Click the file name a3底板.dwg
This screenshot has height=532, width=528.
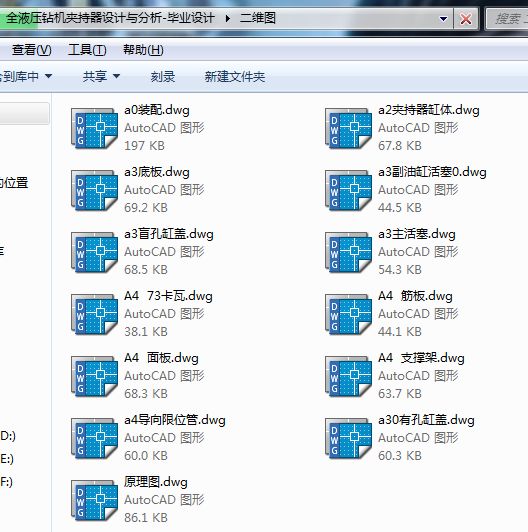coord(157,172)
